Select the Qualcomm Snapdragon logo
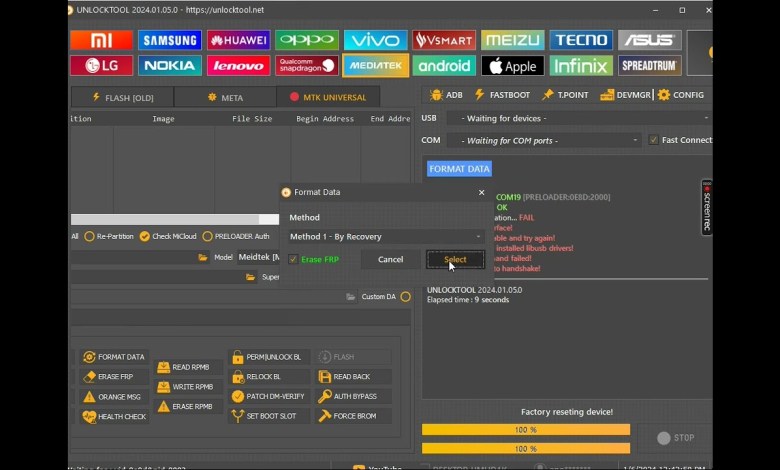Image resolution: width=780 pixels, height=470 pixels. click(x=307, y=66)
